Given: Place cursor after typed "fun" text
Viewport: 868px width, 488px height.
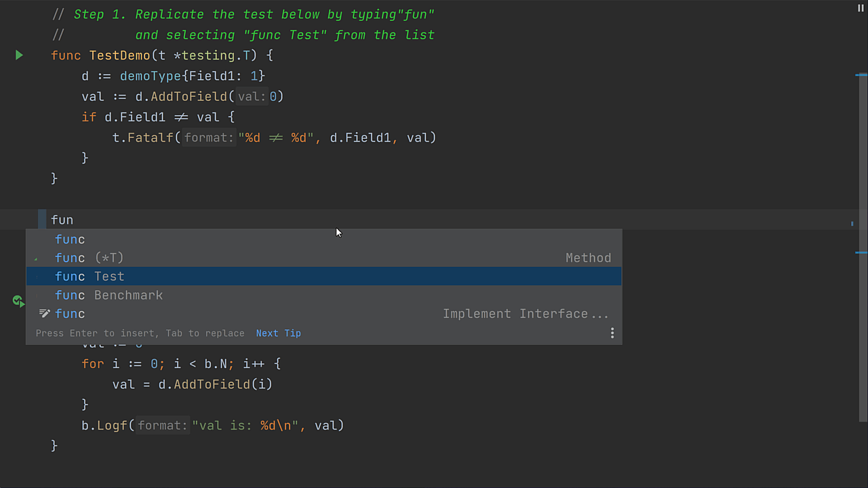Looking at the screenshot, I should (74, 220).
